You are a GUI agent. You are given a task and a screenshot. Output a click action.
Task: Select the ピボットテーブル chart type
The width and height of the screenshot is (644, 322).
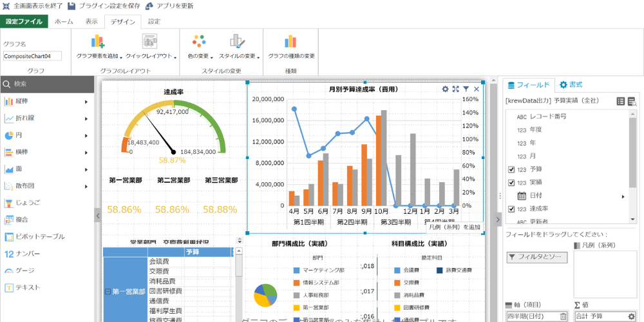[x=39, y=236]
